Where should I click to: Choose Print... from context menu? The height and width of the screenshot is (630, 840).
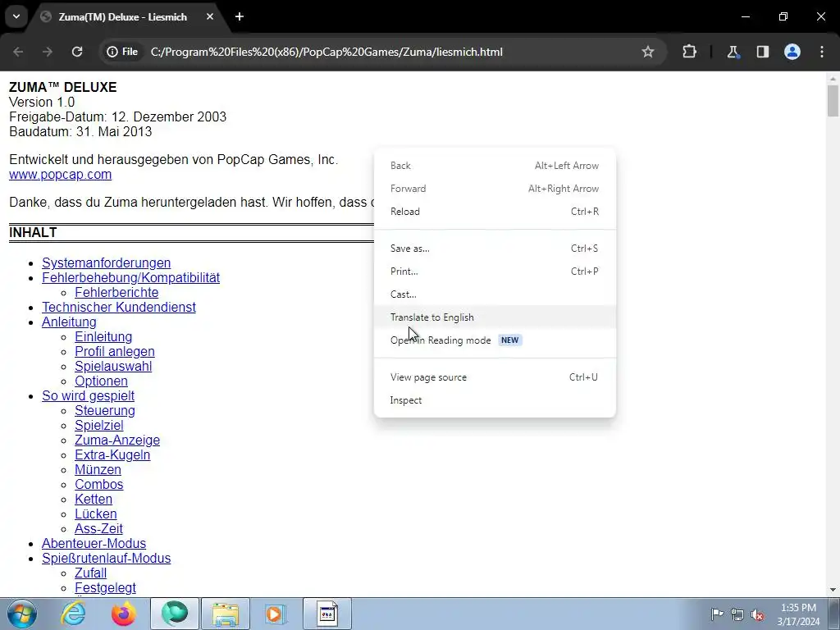[x=495, y=272]
